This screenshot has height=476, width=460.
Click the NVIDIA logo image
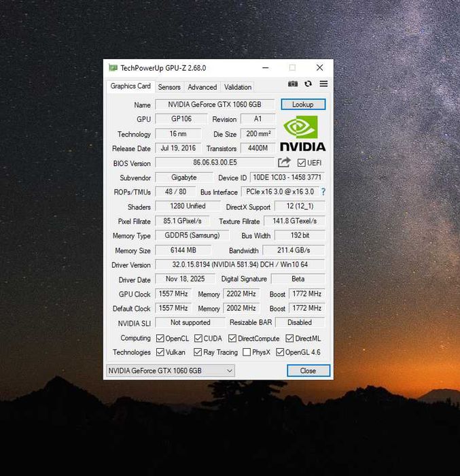coord(303,133)
